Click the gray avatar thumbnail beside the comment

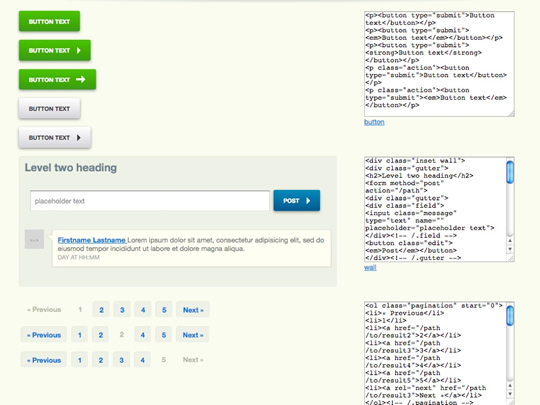pos(34,239)
